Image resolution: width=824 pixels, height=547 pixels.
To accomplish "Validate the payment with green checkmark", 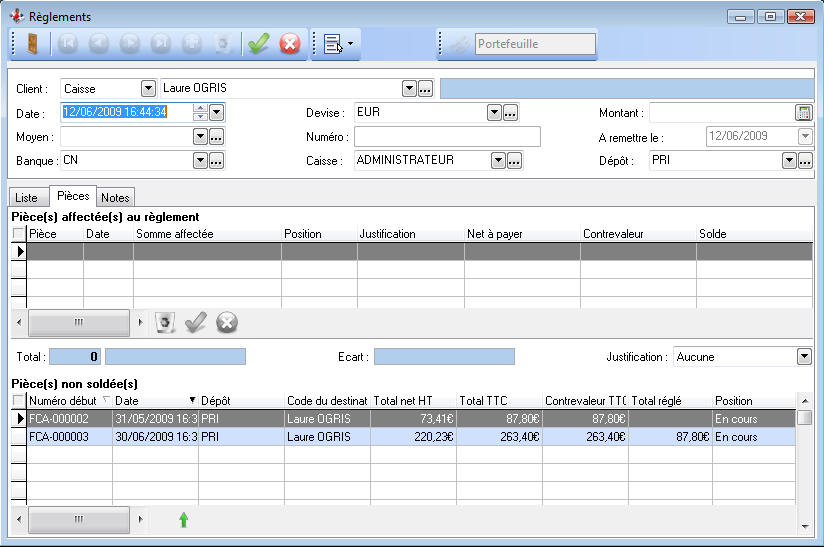I will pyautogui.click(x=259, y=44).
